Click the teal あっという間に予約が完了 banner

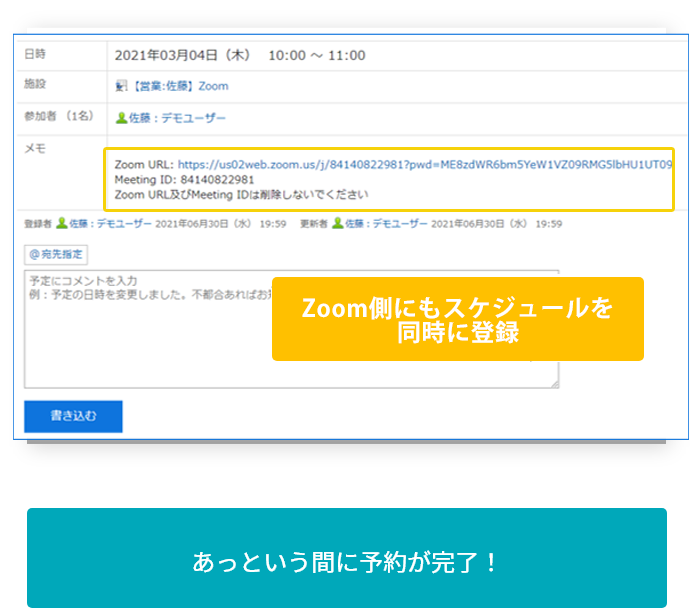tap(346, 560)
